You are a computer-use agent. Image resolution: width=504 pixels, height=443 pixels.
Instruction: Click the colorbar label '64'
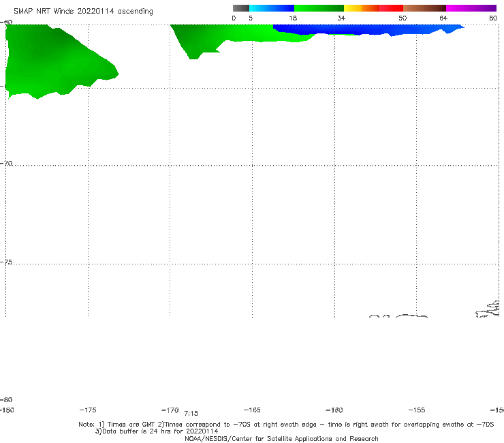tap(443, 18)
